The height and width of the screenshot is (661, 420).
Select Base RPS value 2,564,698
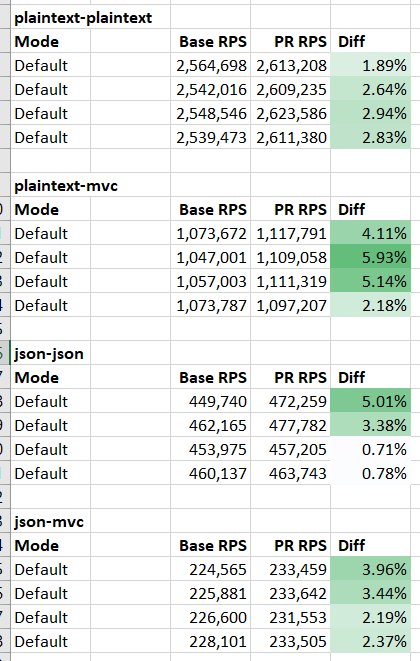[210, 65]
